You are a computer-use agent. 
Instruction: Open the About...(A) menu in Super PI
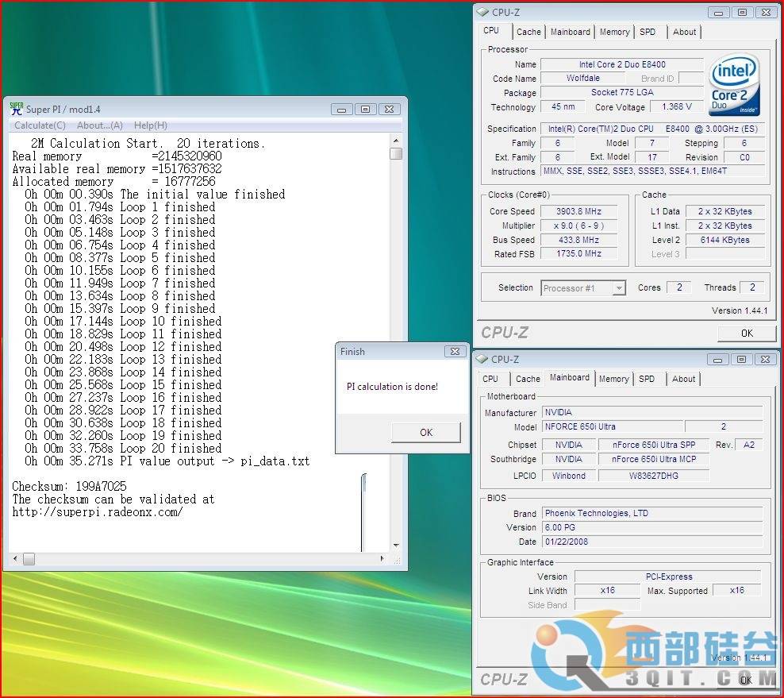point(99,125)
